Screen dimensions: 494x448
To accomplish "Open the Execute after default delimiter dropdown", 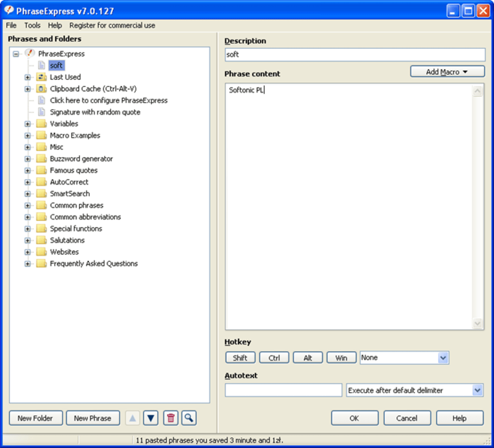I will (x=478, y=390).
